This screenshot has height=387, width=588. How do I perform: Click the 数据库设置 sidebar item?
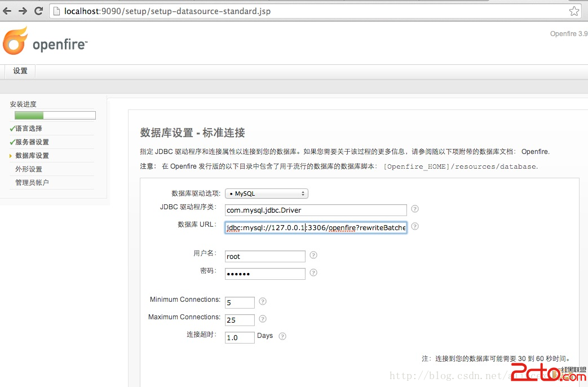pyautogui.click(x=32, y=156)
